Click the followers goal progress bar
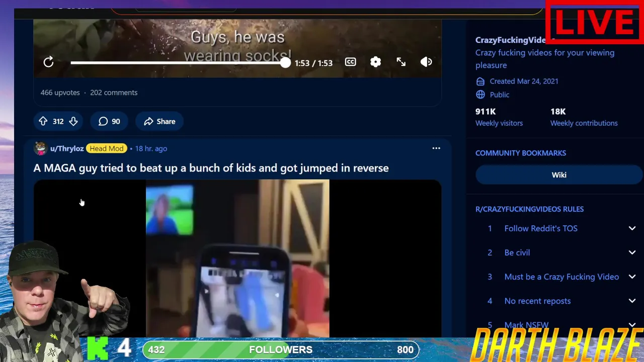 pos(281,350)
